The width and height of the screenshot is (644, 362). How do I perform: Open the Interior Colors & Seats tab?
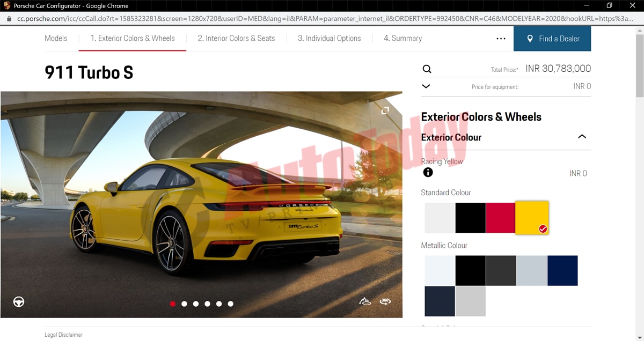tap(236, 39)
